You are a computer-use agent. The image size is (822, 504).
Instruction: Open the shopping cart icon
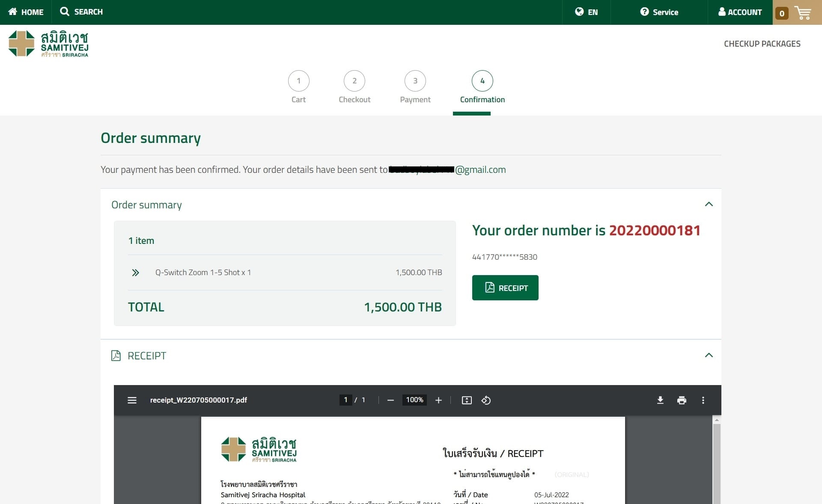click(802, 12)
